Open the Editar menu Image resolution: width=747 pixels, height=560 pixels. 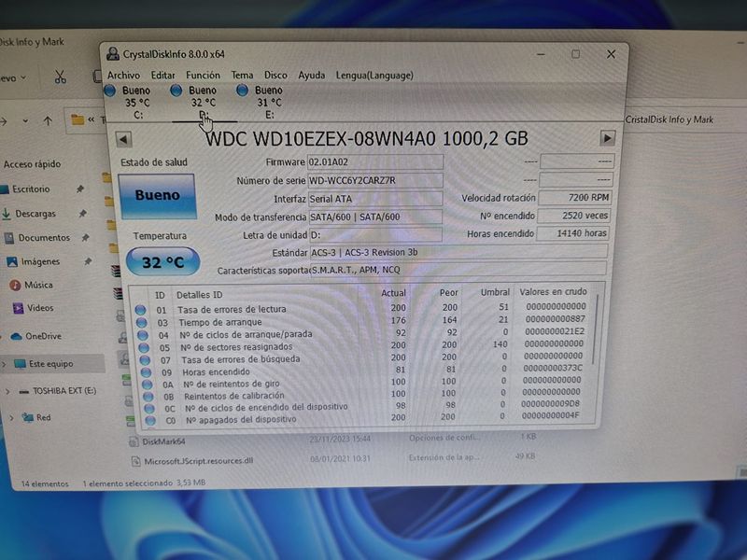click(x=162, y=76)
